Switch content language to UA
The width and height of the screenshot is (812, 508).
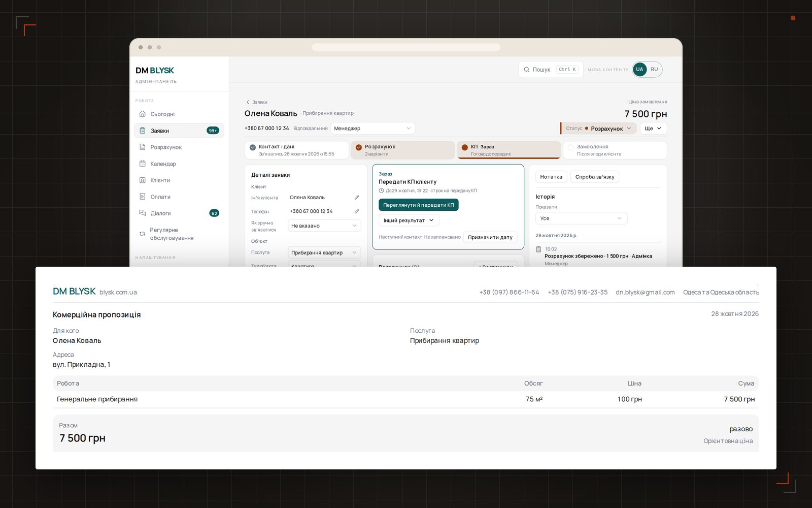(x=639, y=69)
